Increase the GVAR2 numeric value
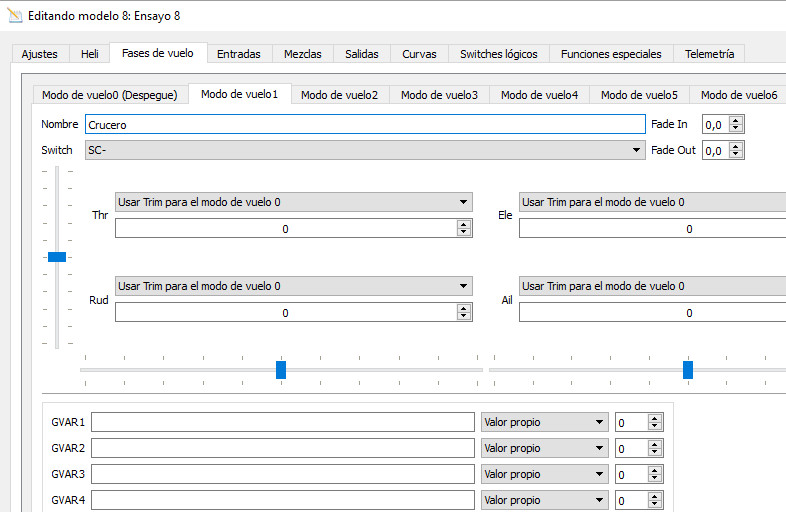Screen dimensions: 786x512 point(655,444)
